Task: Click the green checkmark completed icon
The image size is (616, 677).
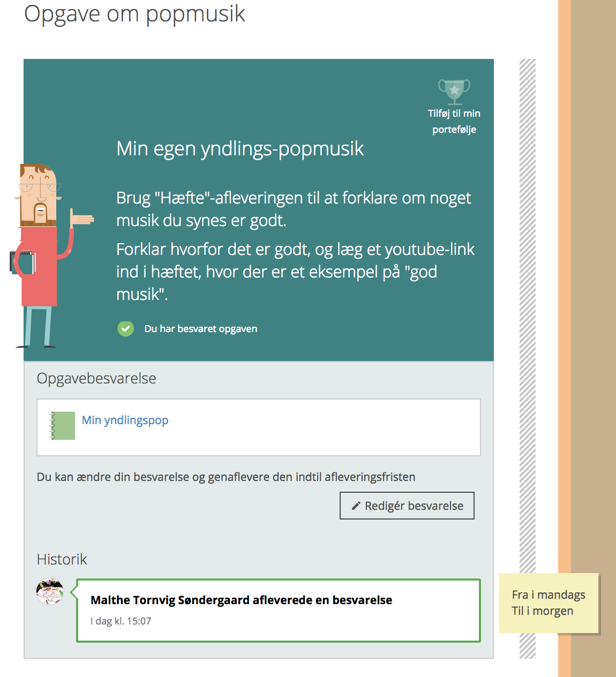Action: 126,329
